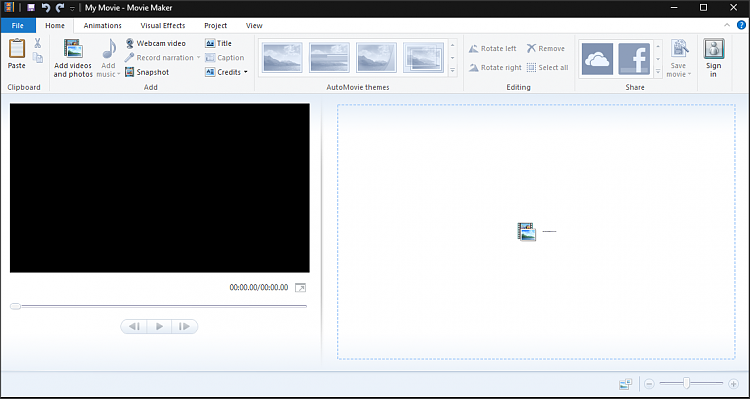This screenshot has width=750, height=399.
Task: Share movie to Facebook
Action: pos(634,59)
